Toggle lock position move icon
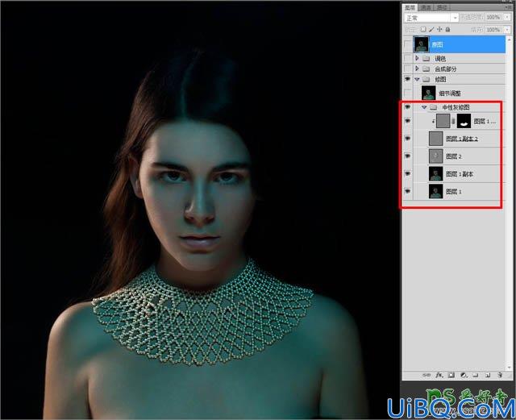 (x=439, y=29)
